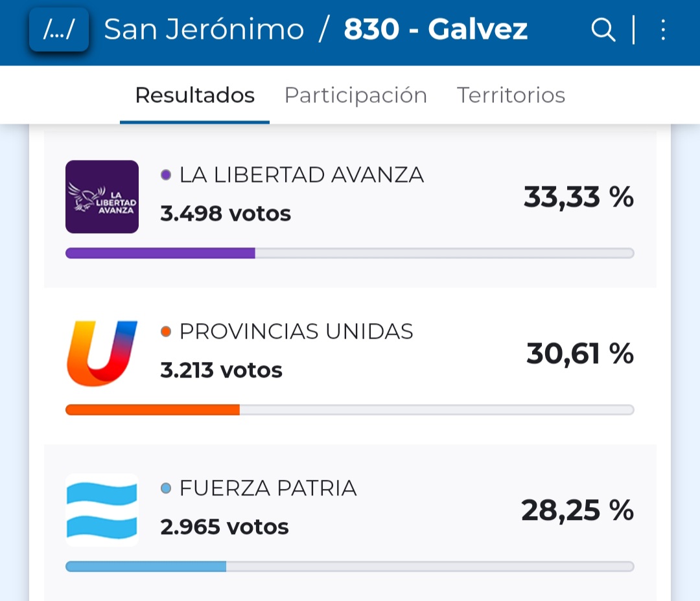Expand the collapsed breadcrumb path button
The height and width of the screenshot is (601, 700).
(59, 30)
